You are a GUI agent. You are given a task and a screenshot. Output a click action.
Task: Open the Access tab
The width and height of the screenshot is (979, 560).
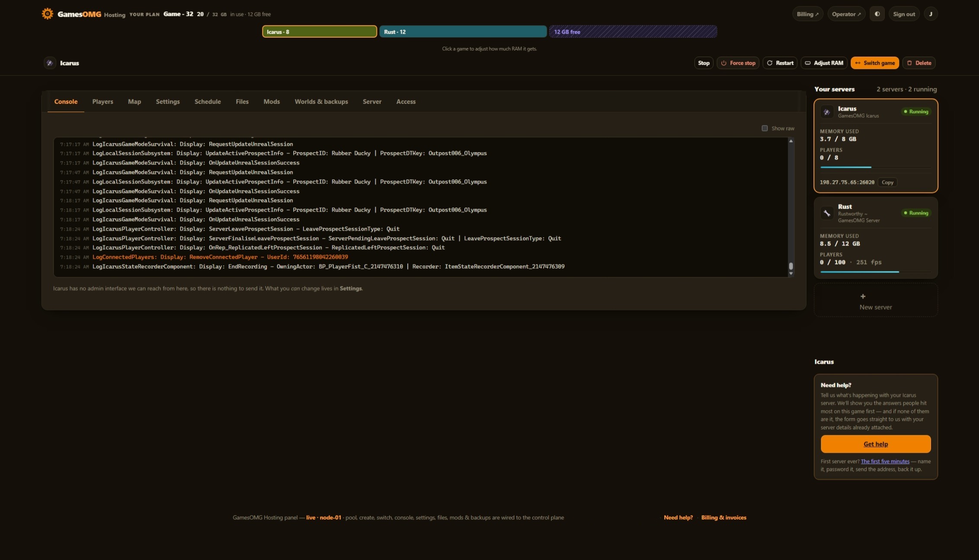(406, 102)
